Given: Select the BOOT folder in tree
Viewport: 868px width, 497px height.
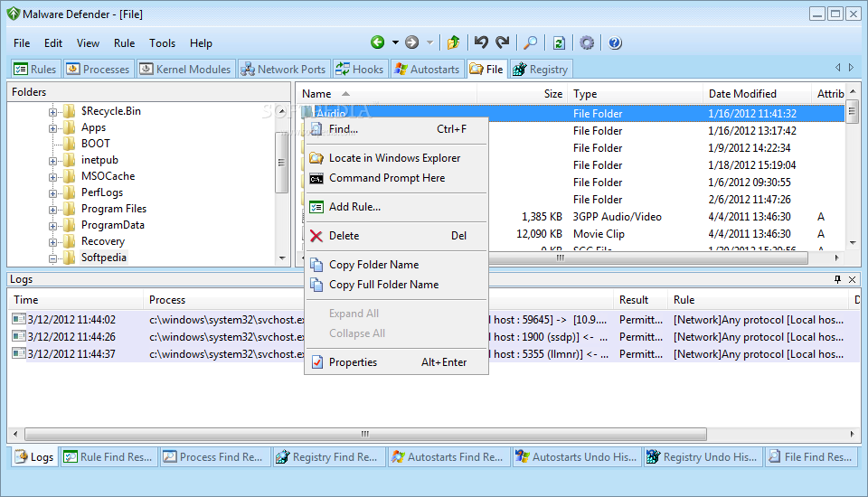Looking at the screenshot, I should (95, 144).
